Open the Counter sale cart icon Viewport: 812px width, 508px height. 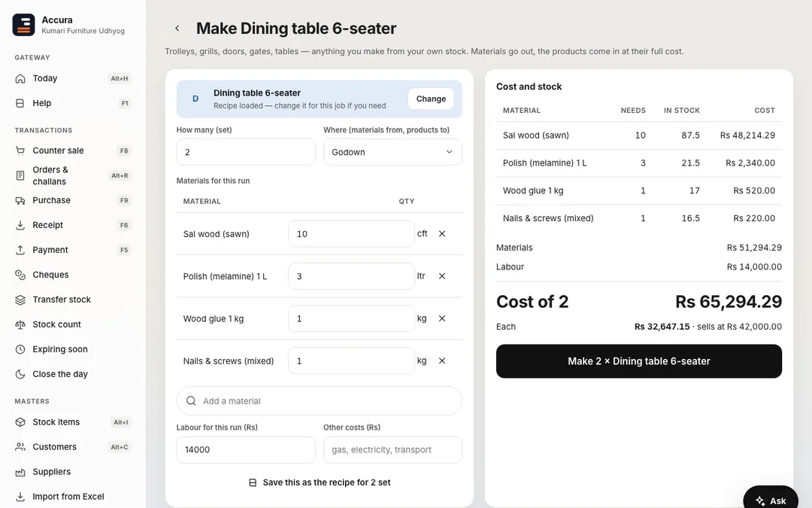pos(20,151)
